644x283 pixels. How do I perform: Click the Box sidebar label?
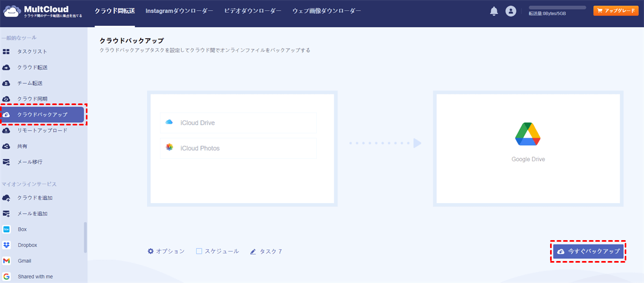coord(23,229)
